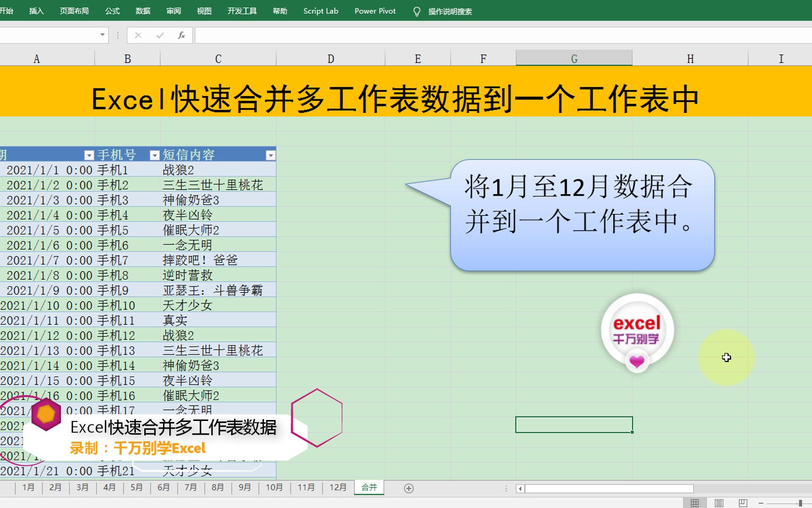This screenshot has width=812, height=508.
Task: Click the yellow title banner text
Action: (x=395, y=99)
